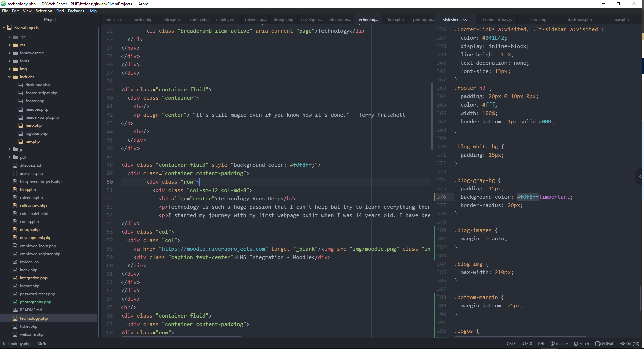Open the Packages menu
644x349 pixels.
[x=76, y=11]
